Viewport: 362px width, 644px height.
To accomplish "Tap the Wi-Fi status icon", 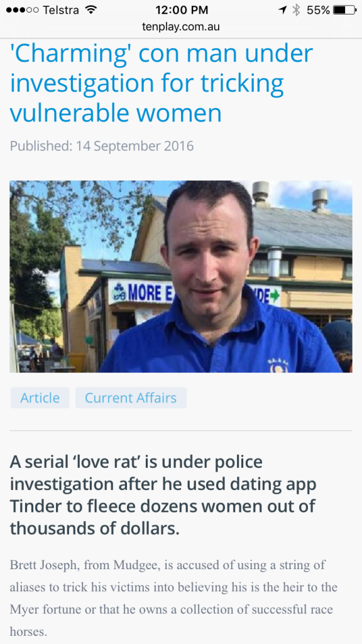I will 90,10.
